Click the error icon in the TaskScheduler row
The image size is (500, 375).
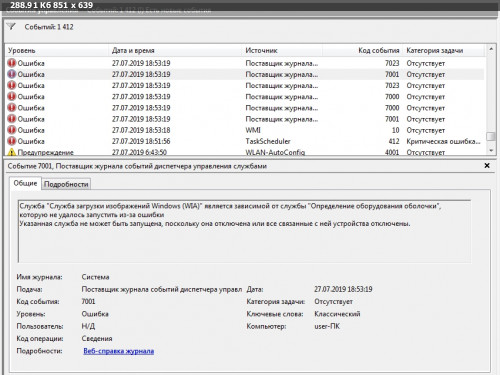click(x=12, y=141)
